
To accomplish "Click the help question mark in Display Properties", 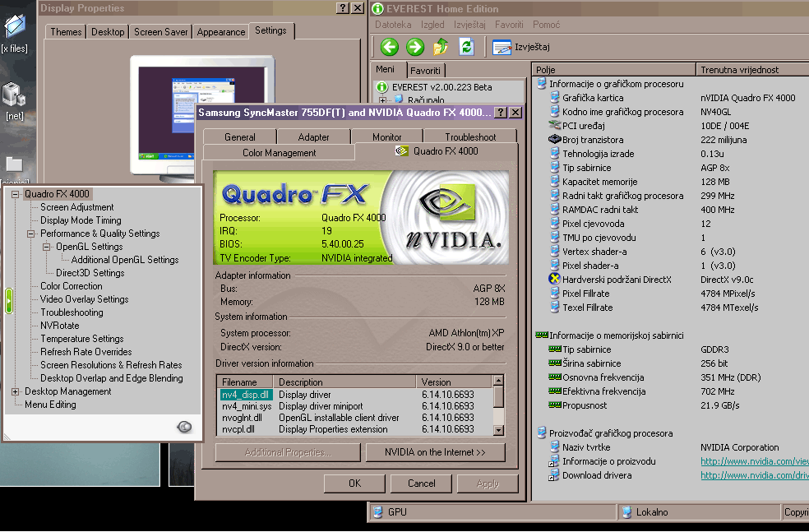I will coord(342,8).
